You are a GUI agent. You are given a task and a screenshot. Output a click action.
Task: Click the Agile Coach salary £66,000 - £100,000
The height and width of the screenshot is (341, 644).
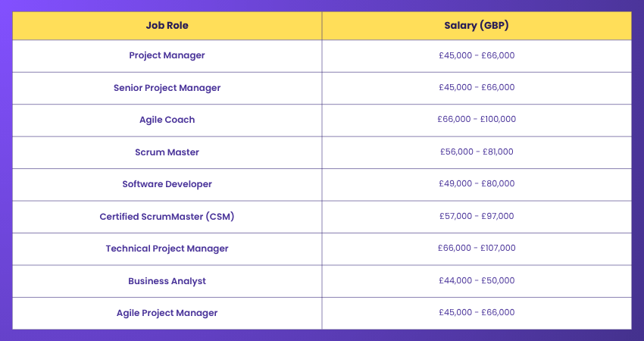click(x=476, y=120)
